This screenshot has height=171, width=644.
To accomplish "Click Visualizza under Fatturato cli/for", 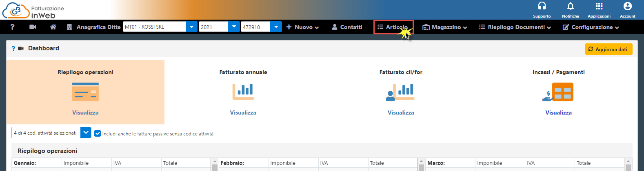I will (x=401, y=112).
